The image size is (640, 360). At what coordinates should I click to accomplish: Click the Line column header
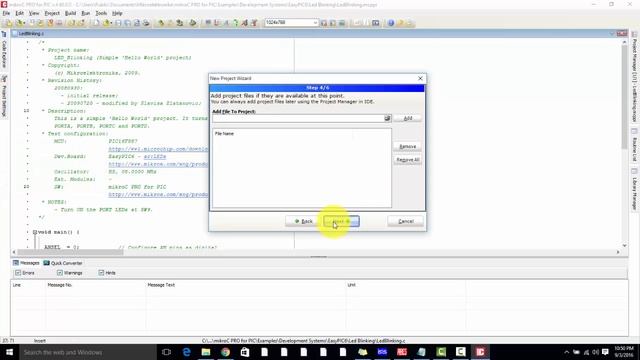coord(17,285)
